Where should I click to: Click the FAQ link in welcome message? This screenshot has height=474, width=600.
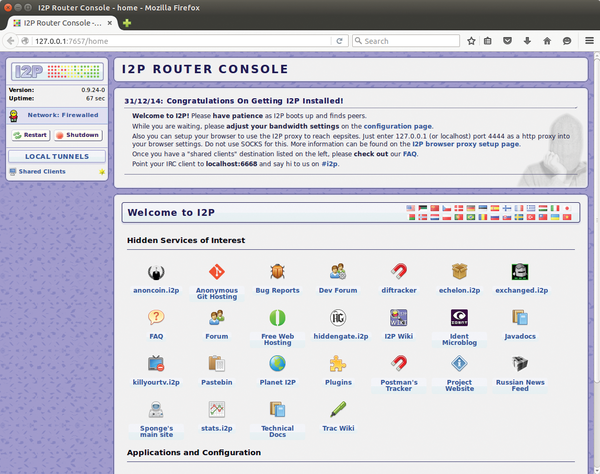click(x=409, y=154)
